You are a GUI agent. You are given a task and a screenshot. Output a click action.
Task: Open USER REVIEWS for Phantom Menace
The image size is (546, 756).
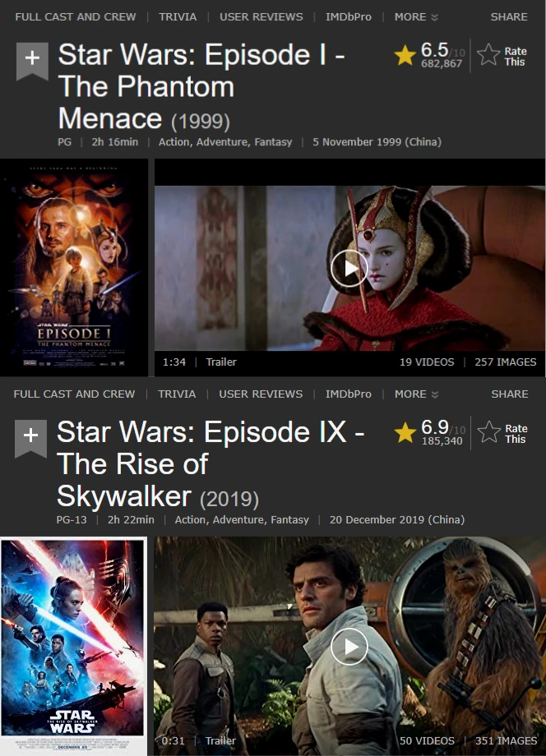coord(261,17)
